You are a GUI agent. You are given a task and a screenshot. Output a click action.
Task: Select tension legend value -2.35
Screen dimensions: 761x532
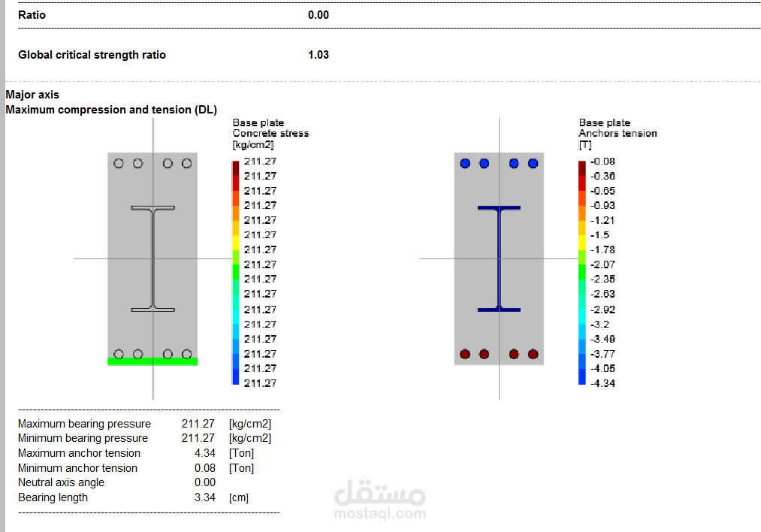point(602,279)
